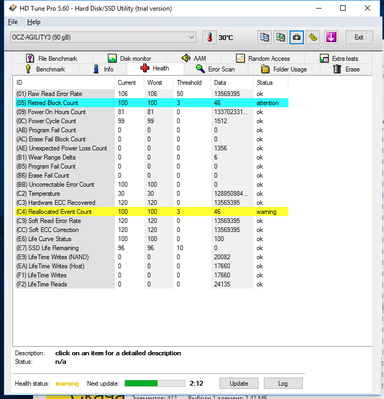This screenshot has height=399, width=384.
Task: Select the (09) Power On Hours Count row
Action: point(152,112)
